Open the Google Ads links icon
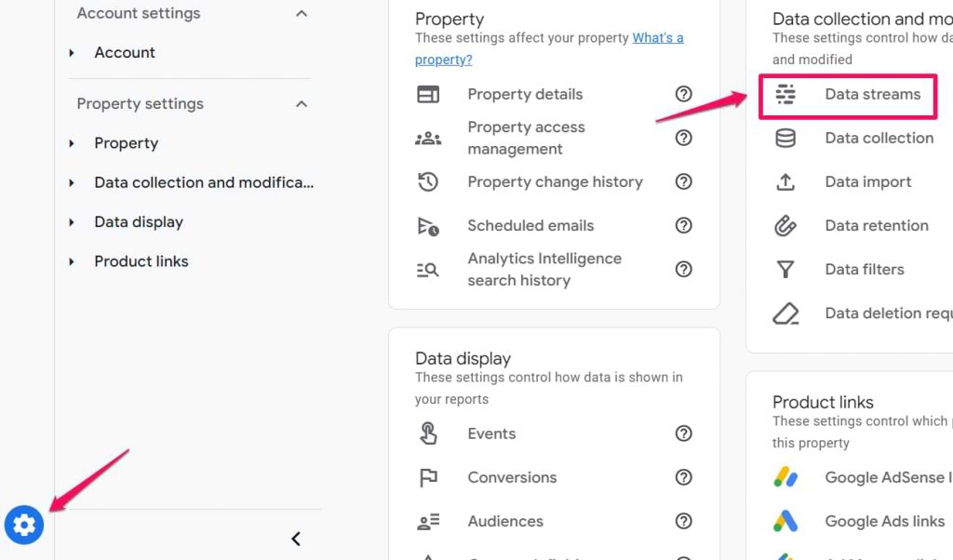This screenshot has height=560, width=953. tap(785, 521)
